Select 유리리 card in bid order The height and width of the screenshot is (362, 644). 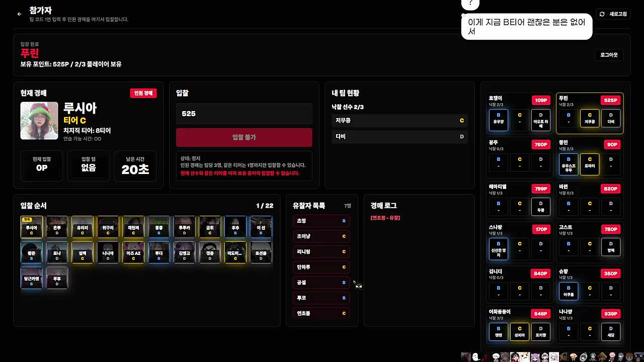[83, 227]
